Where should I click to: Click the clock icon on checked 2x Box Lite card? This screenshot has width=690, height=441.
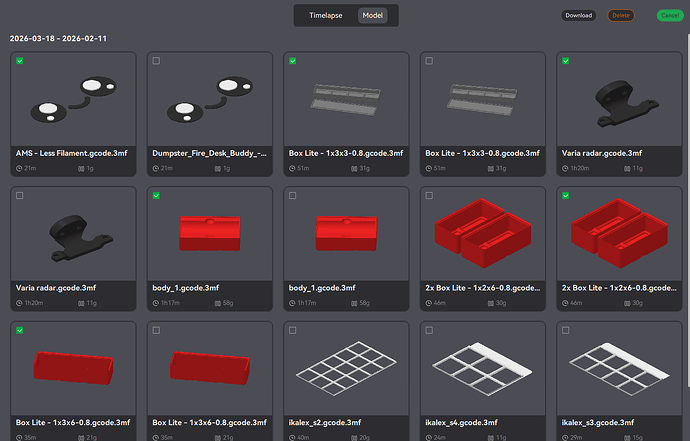pyautogui.click(x=565, y=303)
